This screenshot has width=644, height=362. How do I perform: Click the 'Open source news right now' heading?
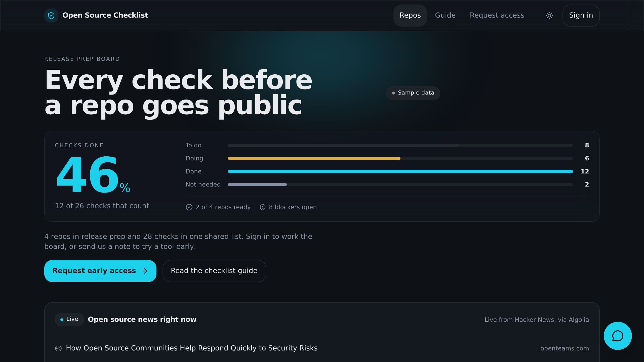point(142,320)
